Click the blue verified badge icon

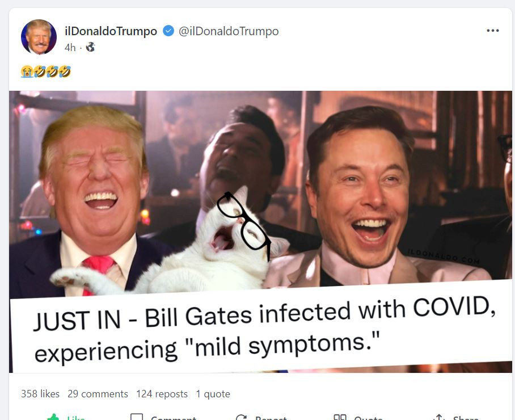click(168, 31)
